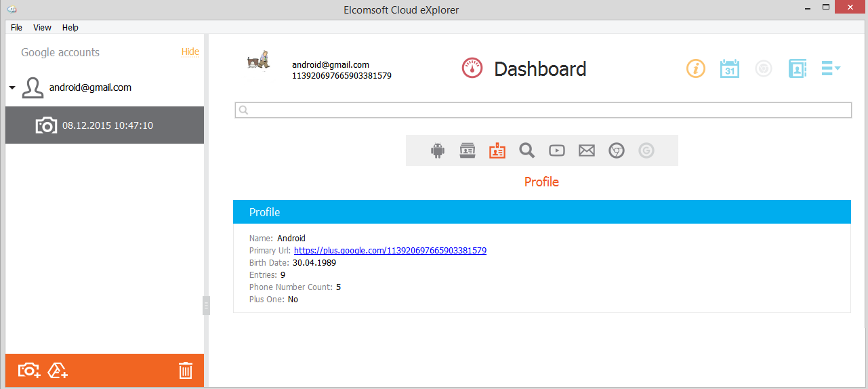Image resolution: width=868 pixels, height=389 pixels.
Task: Click the Entries value 9
Action: [283, 274]
